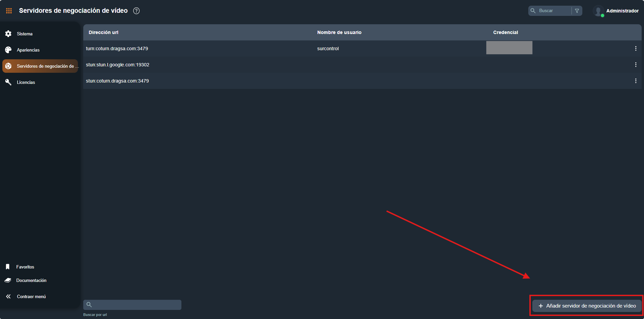Sort by Nombre de usuario column header
The width and height of the screenshot is (644, 319).
coord(339,32)
